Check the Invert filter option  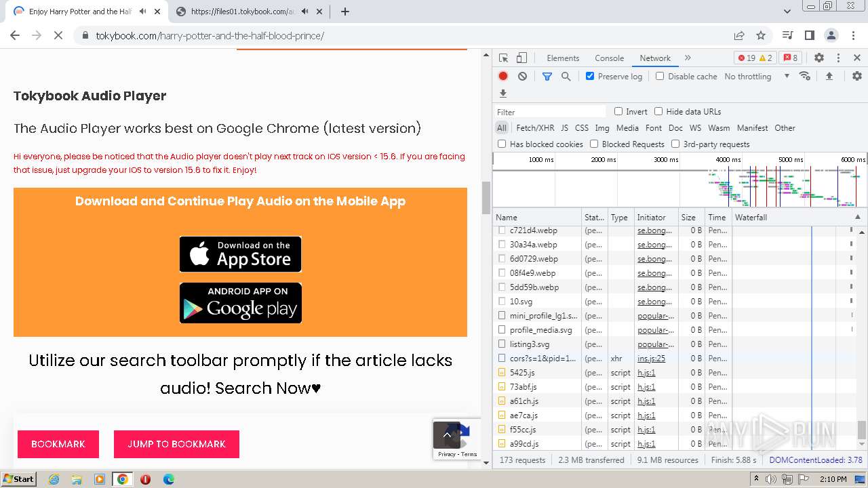point(618,111)
